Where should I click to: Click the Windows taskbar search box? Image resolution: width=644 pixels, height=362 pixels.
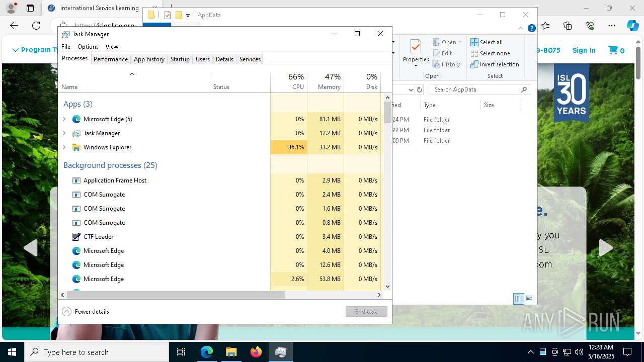(97, 352)
